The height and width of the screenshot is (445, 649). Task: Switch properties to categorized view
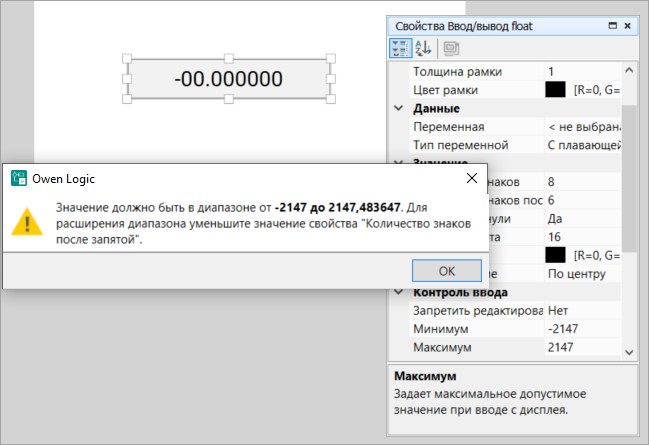pos(399,47)
